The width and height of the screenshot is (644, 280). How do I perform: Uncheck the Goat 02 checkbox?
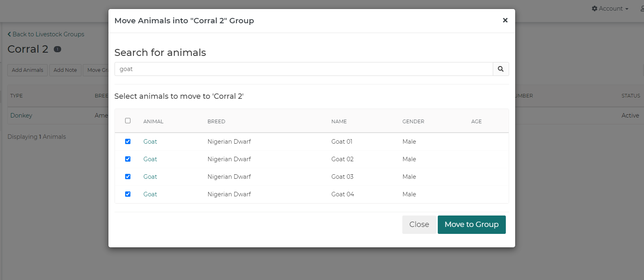[128, 159]
